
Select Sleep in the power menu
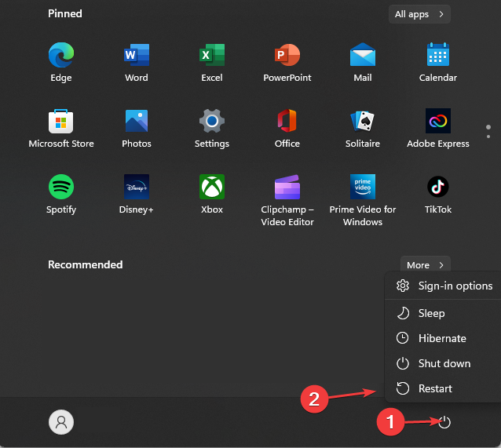pos(444,313)
